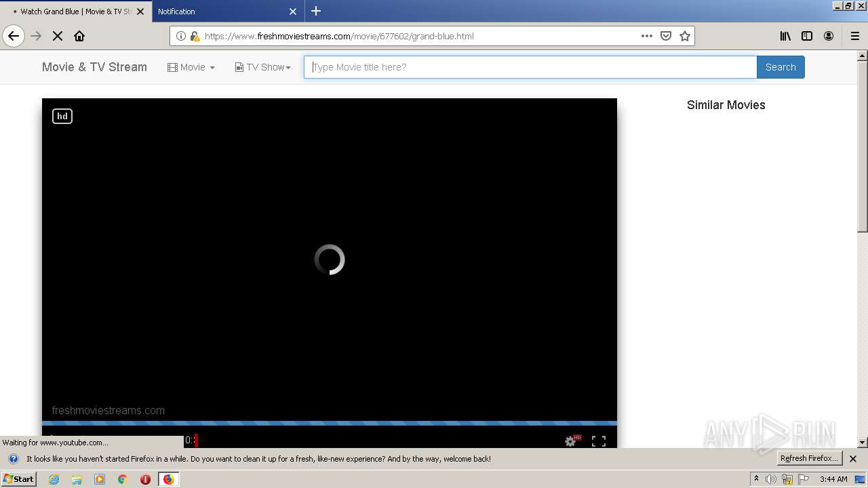Image resolution: width=868 pixels, height=488 pixels.
Task: Click the address bar URL
Action: (x=339, y=36)
